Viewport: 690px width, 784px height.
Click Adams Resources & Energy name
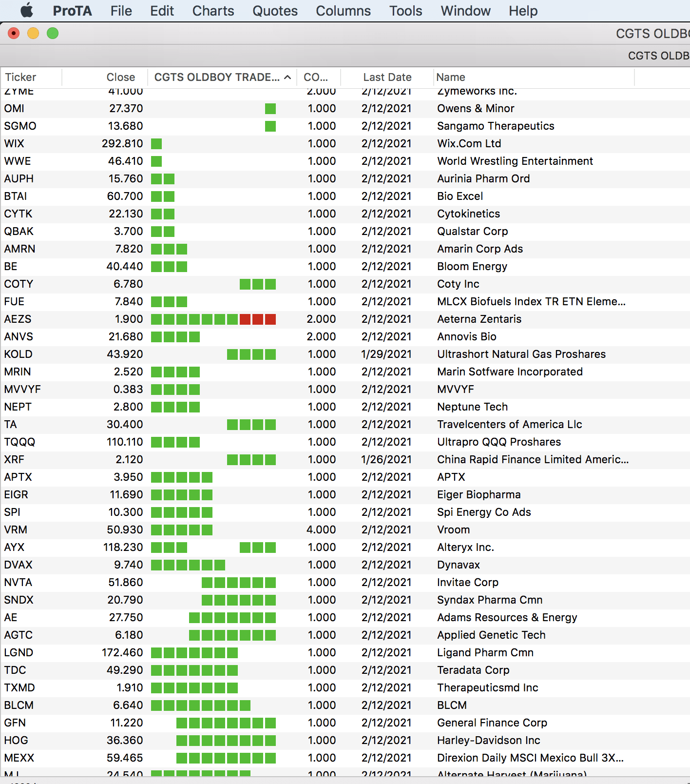[507, 617]
